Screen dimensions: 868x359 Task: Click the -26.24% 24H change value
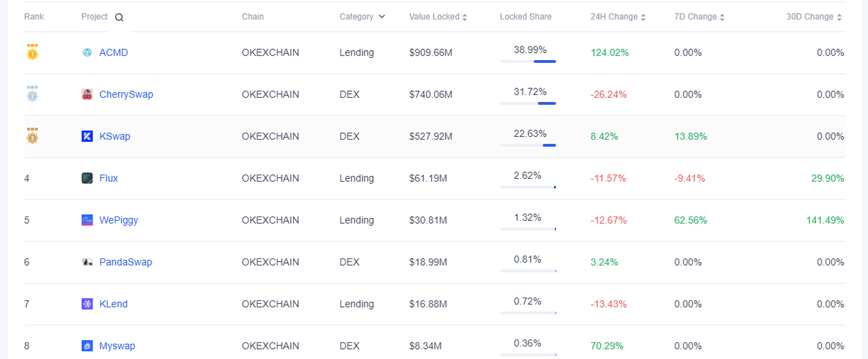(x=608, y=94)
